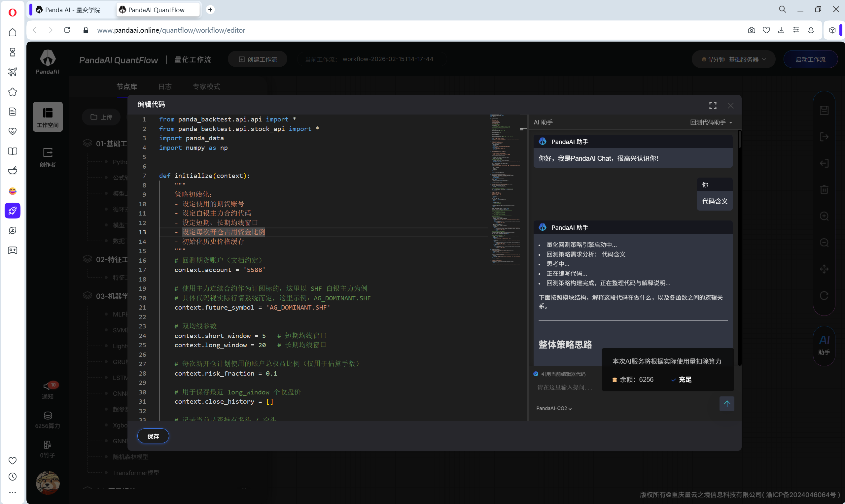Viewport: 845px width, 504px height.
Task: Switch to the 日志 tab
Action: (x=165, y=86)
